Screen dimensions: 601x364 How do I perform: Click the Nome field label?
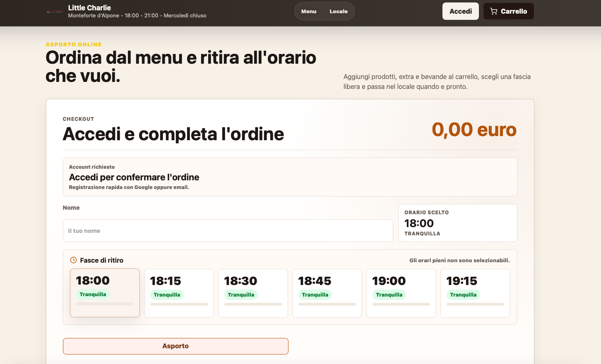tap(71, 208)
